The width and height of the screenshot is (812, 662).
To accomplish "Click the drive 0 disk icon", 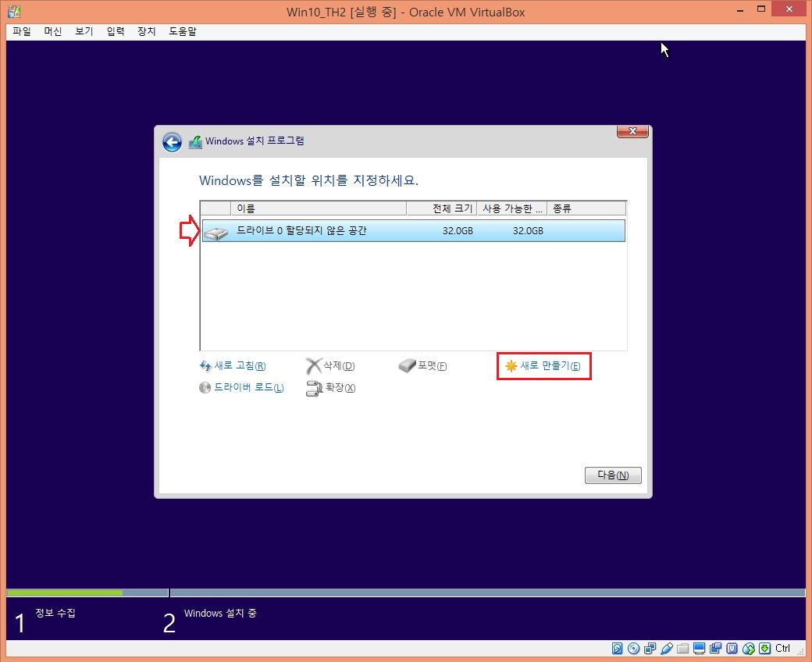I will coord(215,233).
